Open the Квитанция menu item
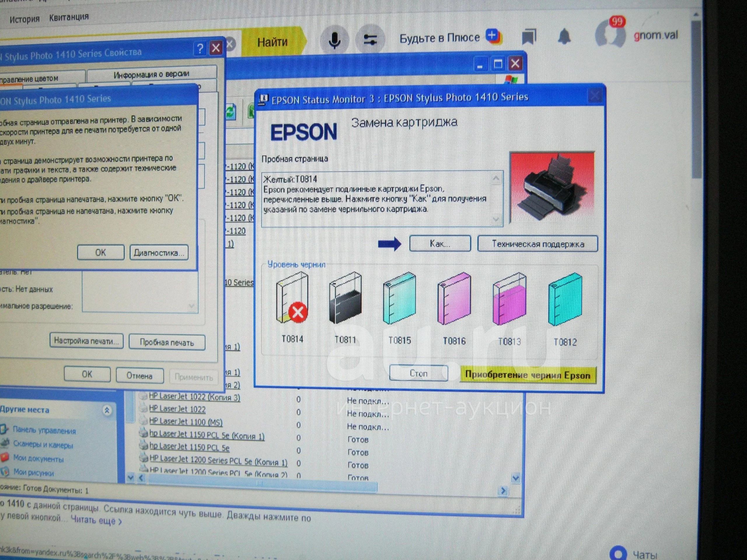 69,17
